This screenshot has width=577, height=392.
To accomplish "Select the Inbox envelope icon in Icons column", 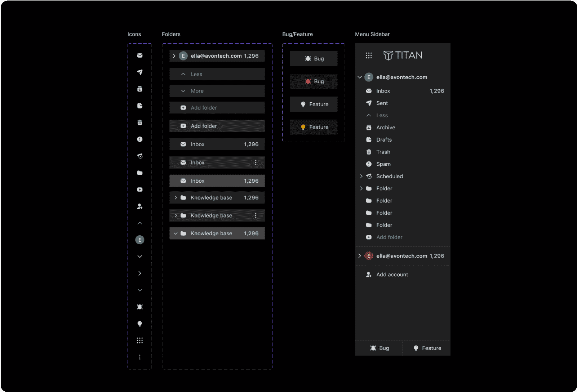I will coord(140,55).
